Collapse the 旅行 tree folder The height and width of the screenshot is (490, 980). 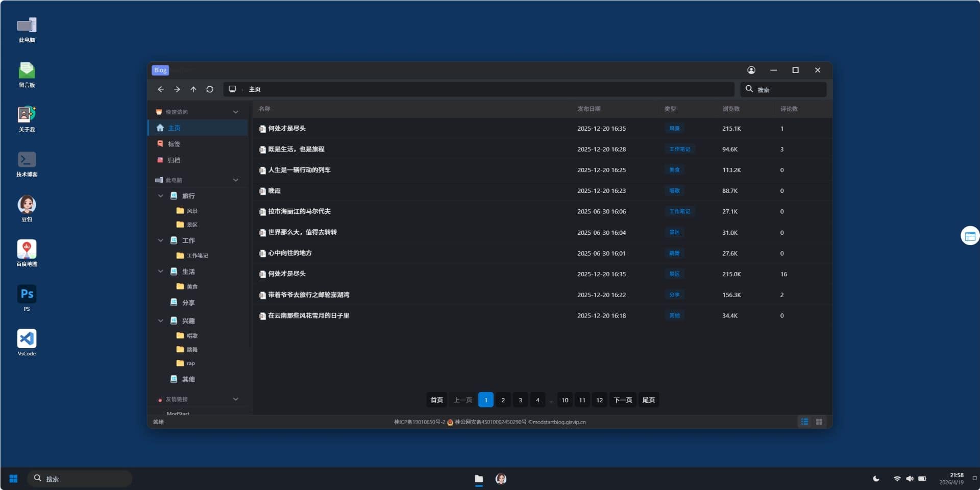[161, 196]
